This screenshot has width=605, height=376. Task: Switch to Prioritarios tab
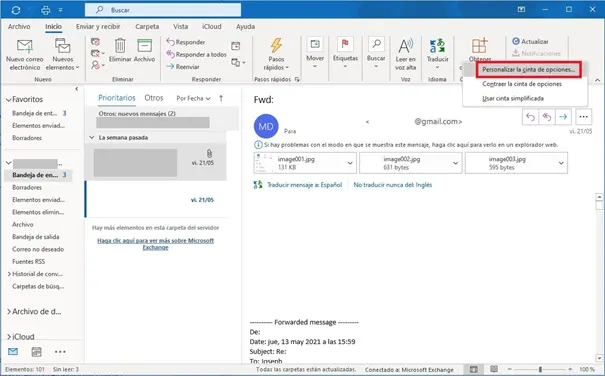(x=117, y=98)
